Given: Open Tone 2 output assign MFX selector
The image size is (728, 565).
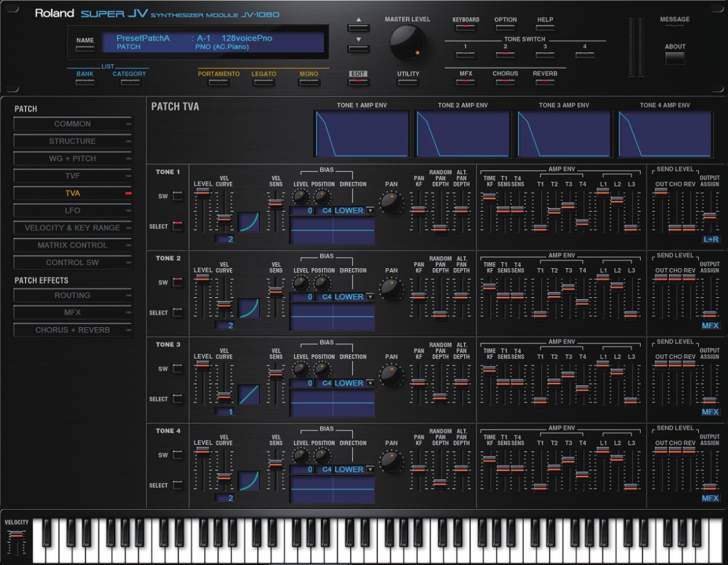Looking at the screenshot, I should point(710,325).
